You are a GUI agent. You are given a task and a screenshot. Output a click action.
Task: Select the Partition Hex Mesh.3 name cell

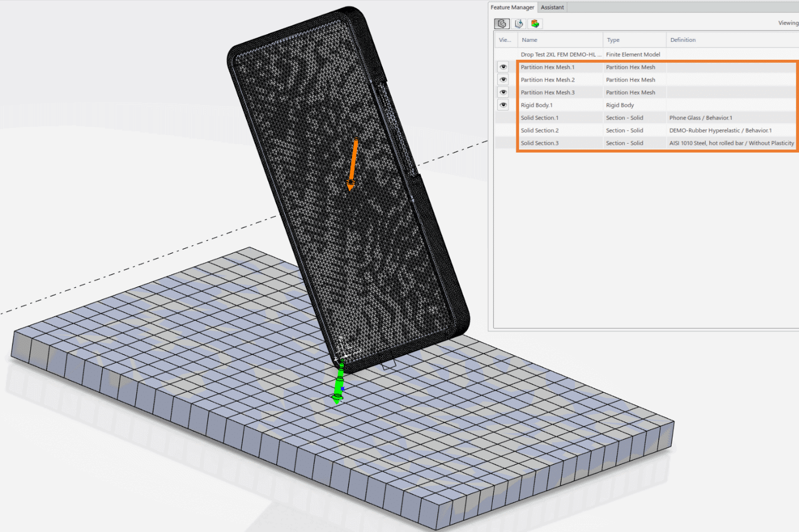[560, 92]
